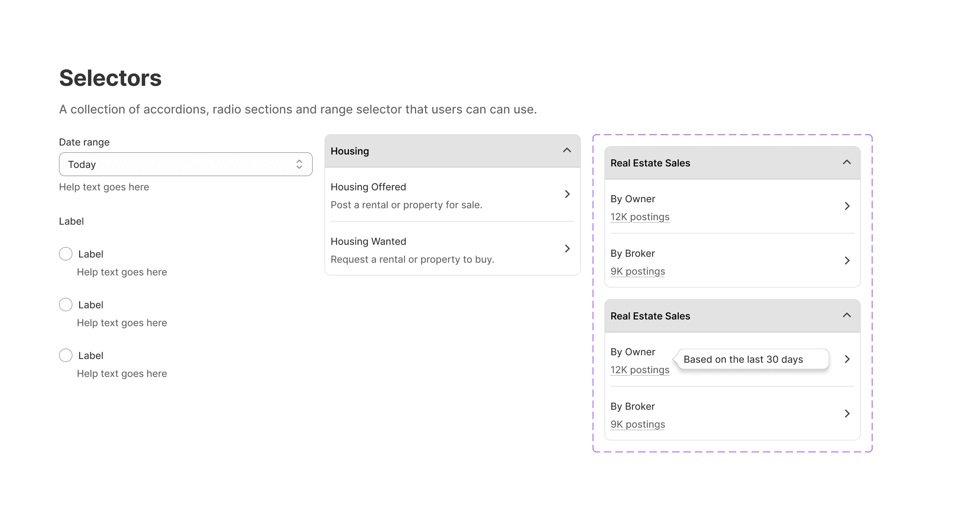Click the Housing Wanted right chevron icon

click(x=567, y=249)
